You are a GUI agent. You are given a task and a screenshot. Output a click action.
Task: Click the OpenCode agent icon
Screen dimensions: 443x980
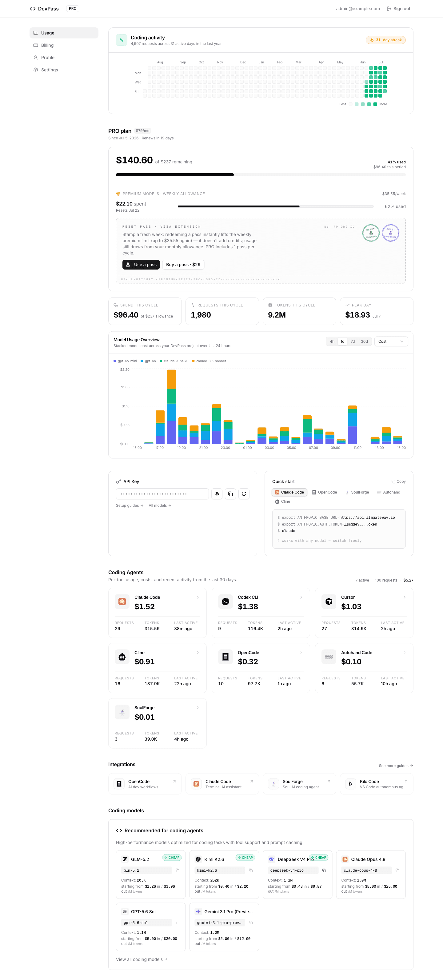(225, 657)
